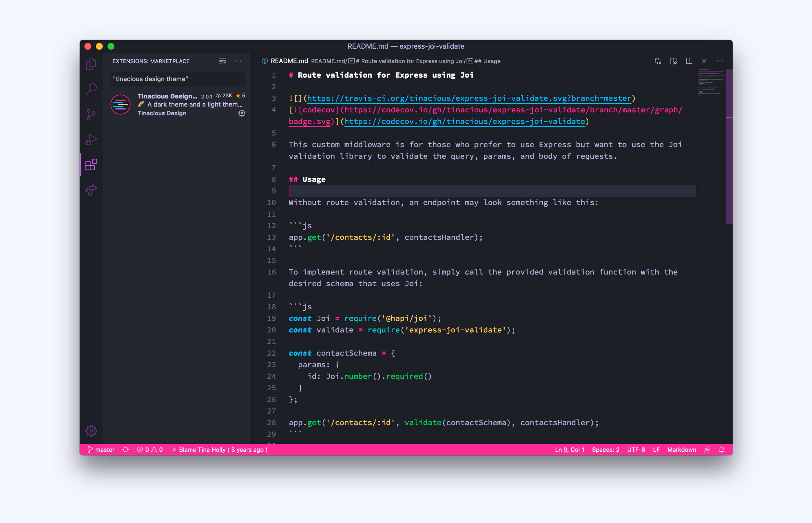The height and width of the screenshot is (523, 812).
Task: Click line number 22 in gutter
Action: pos(271,353)
